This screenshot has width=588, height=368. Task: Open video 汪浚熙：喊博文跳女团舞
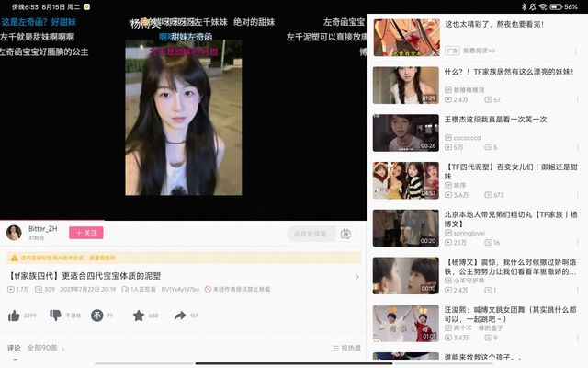coord(511,315)
